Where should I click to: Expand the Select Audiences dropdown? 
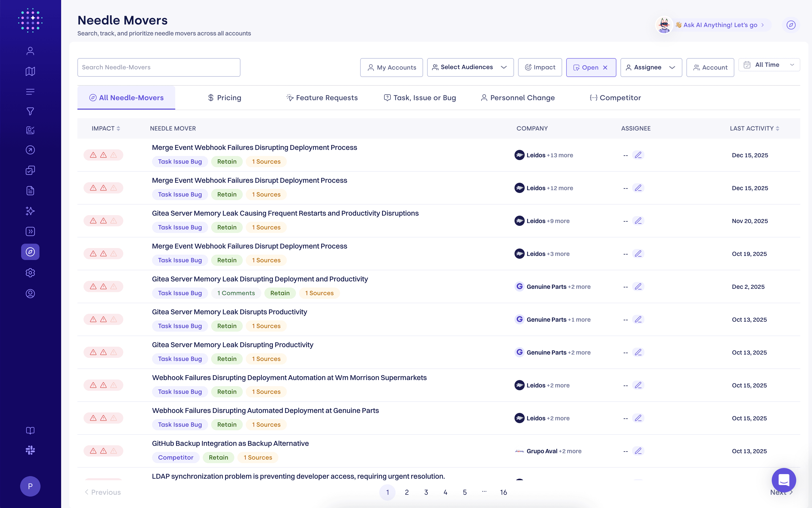pyautogui.click(x=470, y=68)
